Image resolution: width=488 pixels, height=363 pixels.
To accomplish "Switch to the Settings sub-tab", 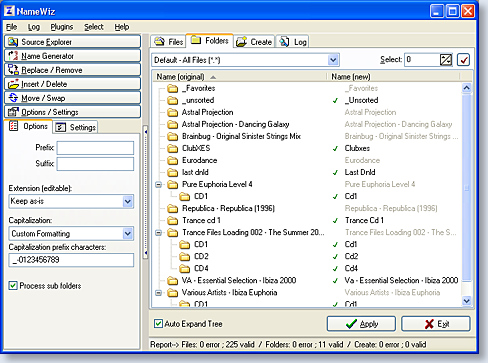I will pyautogui.click(x=76, y=127).
